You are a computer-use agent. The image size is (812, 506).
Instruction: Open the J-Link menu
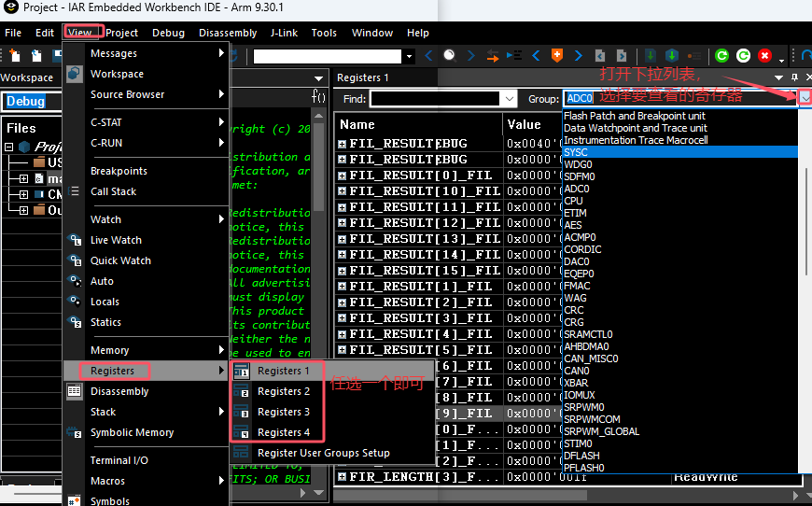(x=284, y=33)
